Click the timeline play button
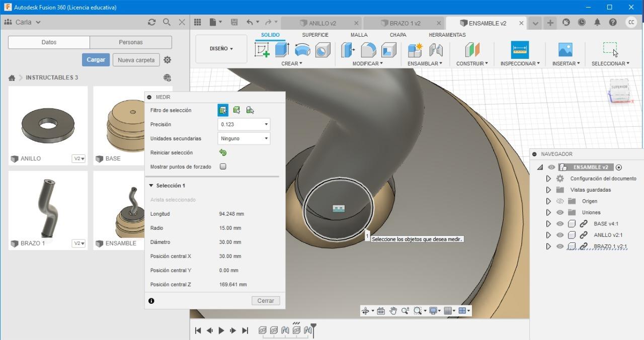The image size is (644, 340). point(221,330)
